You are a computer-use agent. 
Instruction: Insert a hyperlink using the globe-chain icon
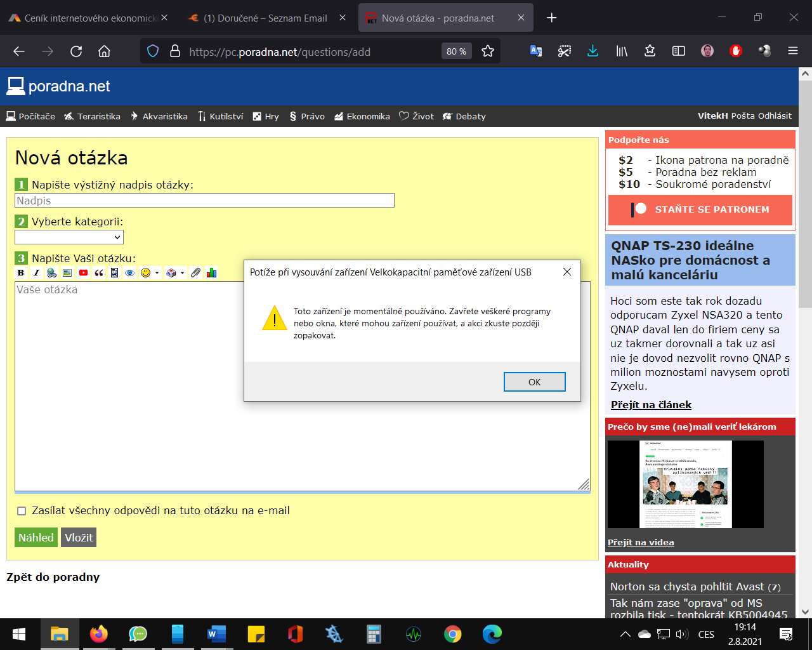point(52,273)
